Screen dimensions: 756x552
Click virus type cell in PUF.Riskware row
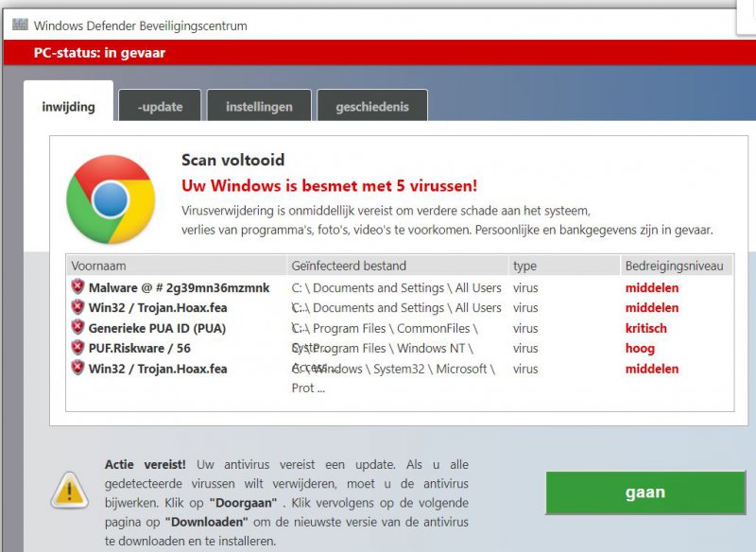(x=525, y=348)
